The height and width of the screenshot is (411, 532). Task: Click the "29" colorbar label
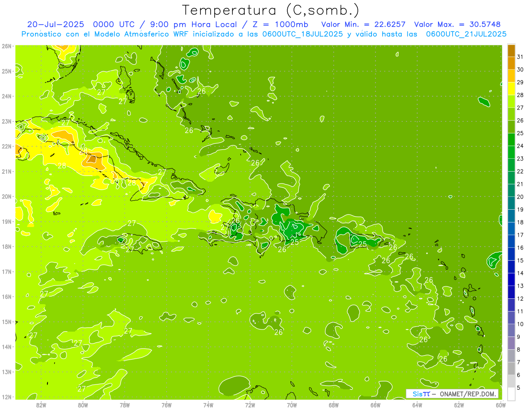click(520, 82)
